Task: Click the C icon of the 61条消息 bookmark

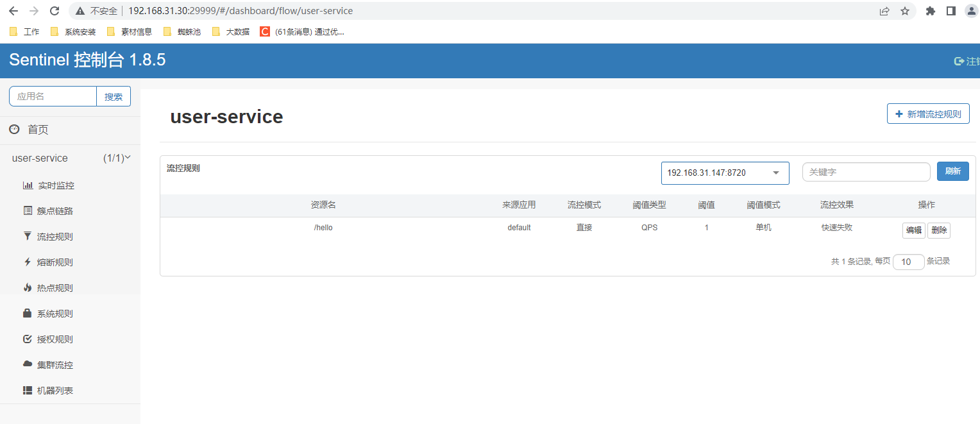Action: coord(265,31)
